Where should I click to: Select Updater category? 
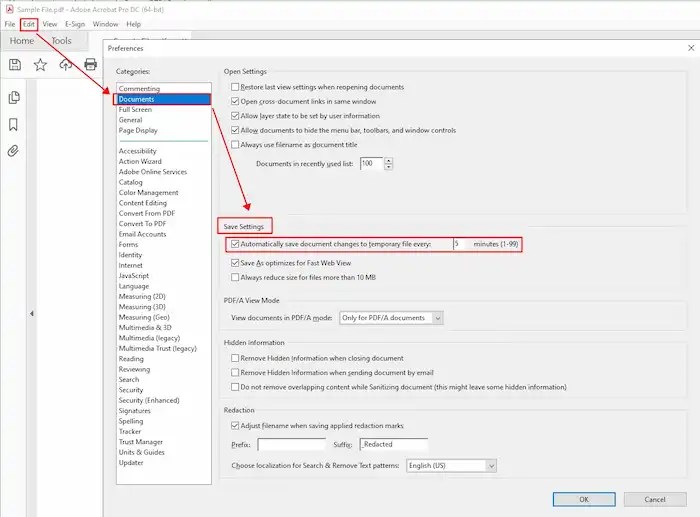coord(131,463)
